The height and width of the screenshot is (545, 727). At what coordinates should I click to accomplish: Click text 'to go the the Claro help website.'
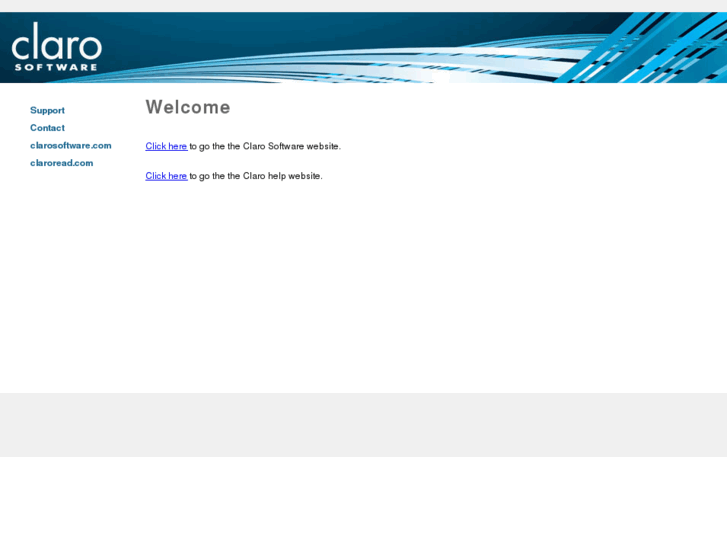pos(256,176)
